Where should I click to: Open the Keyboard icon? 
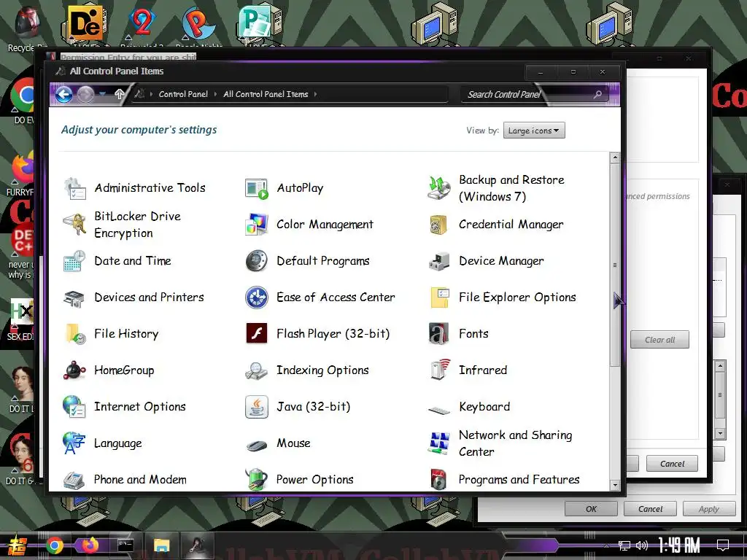[x=438, y=408]
